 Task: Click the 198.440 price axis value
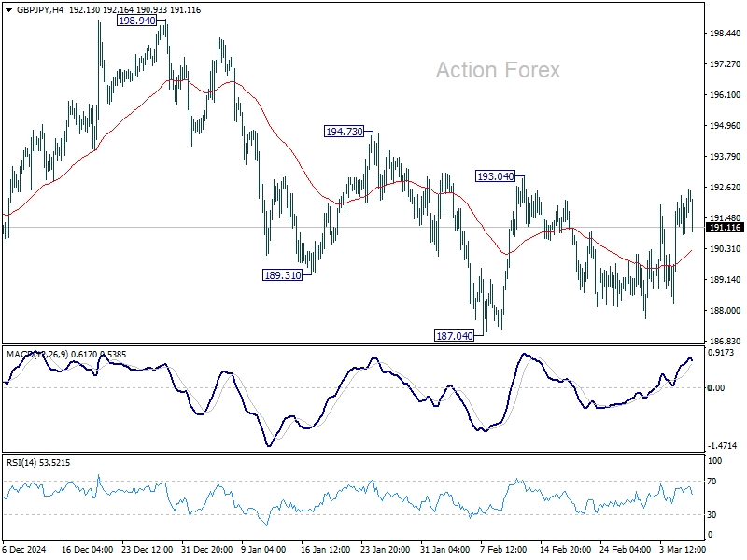pyautogui.click(x=726, y=34)
